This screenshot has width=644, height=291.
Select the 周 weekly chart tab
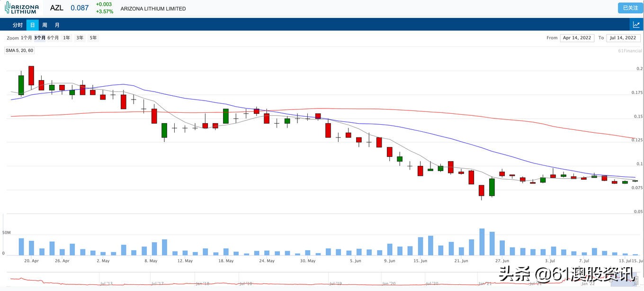tap(45, 25)
